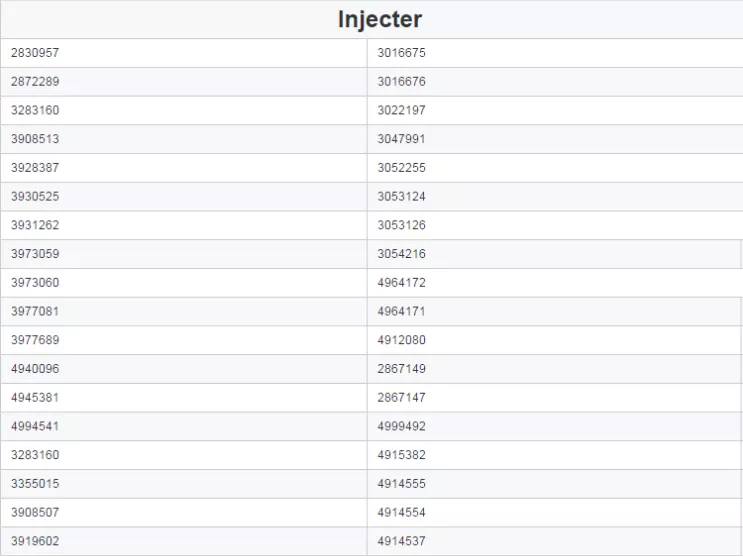This screenshot has height=556, width=743.
Task: Select part number 4914537
Action: tap(555, 541)
